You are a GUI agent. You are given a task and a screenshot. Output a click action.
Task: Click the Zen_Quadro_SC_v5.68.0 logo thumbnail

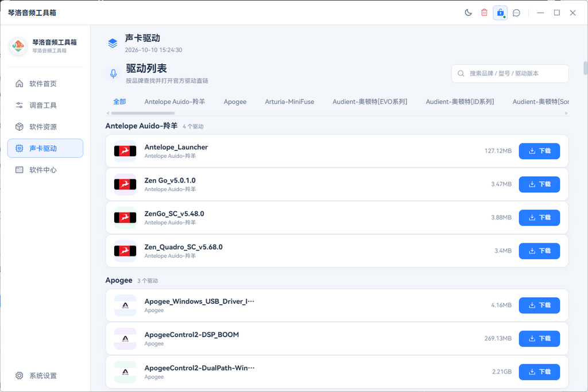pyautogui.click(x=125, y=251)
